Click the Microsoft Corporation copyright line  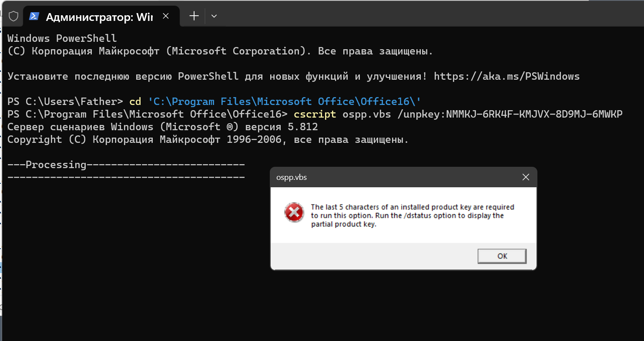[220, 51]
